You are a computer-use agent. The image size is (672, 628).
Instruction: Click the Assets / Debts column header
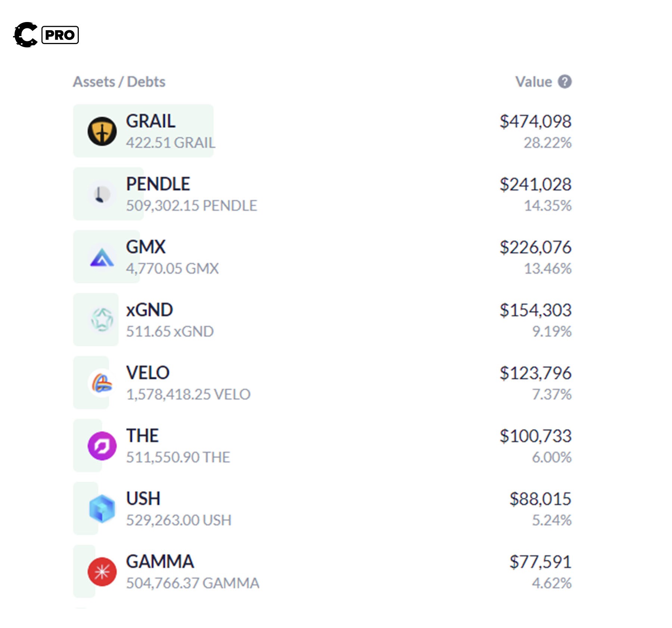(119, 82)
